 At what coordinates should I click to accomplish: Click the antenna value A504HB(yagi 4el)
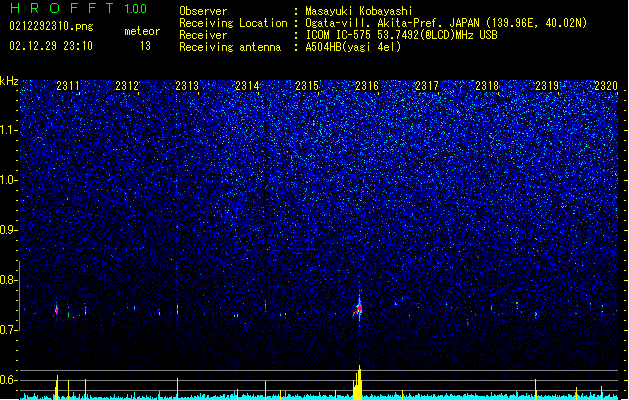[353, 47]
